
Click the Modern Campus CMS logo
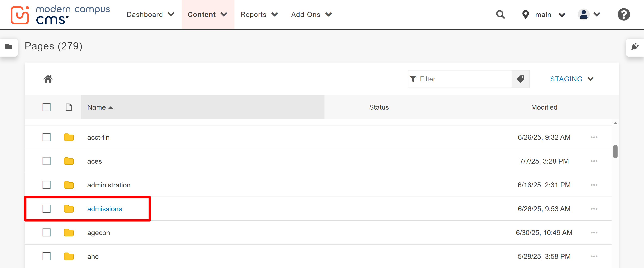[x=60, y=15]
